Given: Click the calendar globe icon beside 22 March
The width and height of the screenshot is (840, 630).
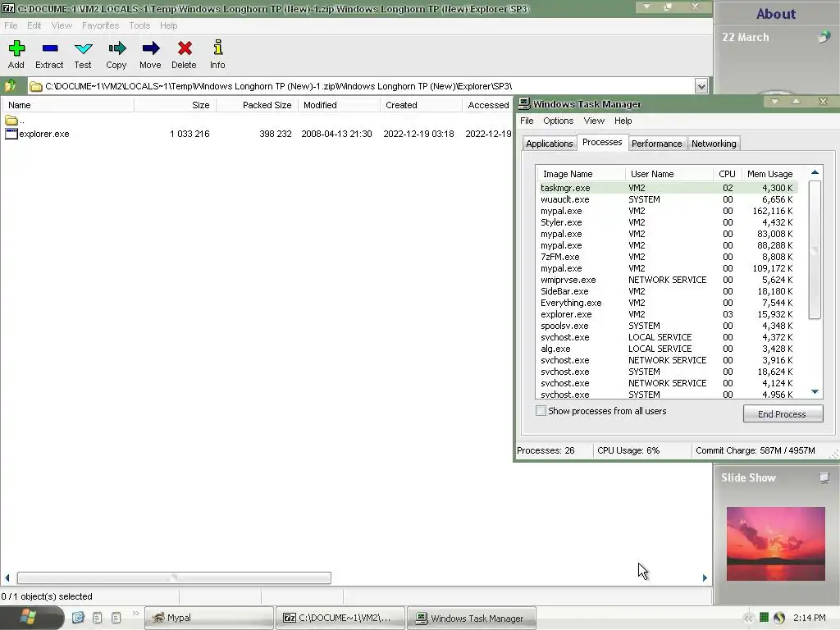Looking at the screenshot, I should click(824, 37).
